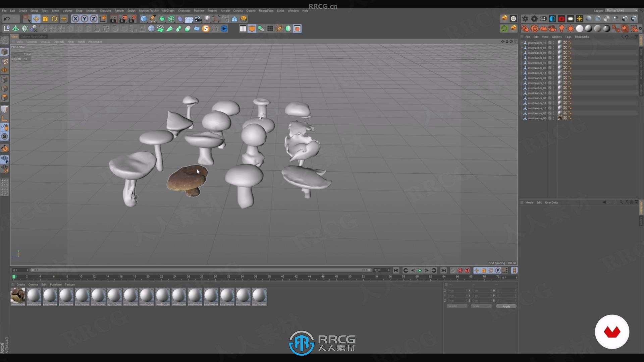Image resolution: width=644 pixels, height=362 pixels.
Task: Open the Render menu
Action: click(119, 11)
